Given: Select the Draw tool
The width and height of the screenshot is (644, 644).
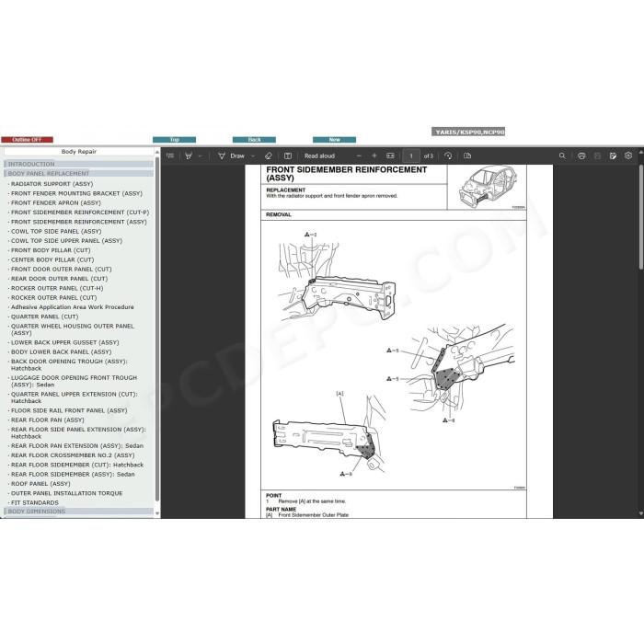Looking at the screenshot, I should (x=232, y=155).
